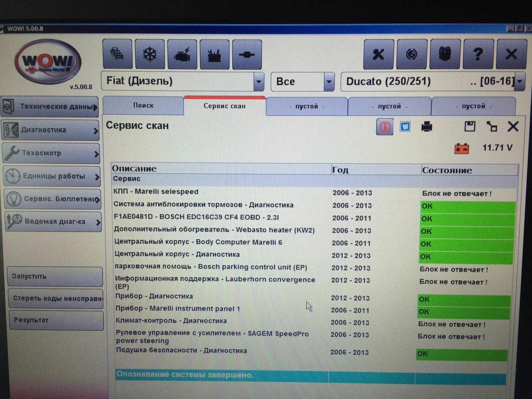The height and width of the screenshot is (399, 532).
Task: Open the wrench tools settings icon
Action: tap(378, 54)
